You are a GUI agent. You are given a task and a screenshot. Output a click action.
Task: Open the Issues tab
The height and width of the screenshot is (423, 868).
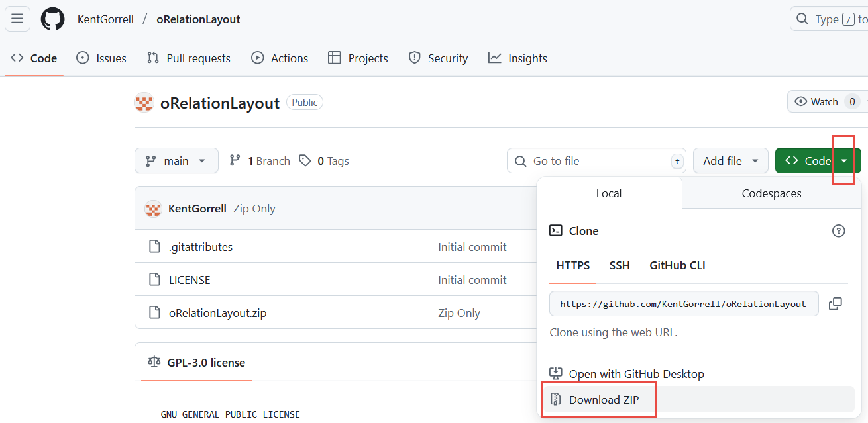(x=101, y=58)
